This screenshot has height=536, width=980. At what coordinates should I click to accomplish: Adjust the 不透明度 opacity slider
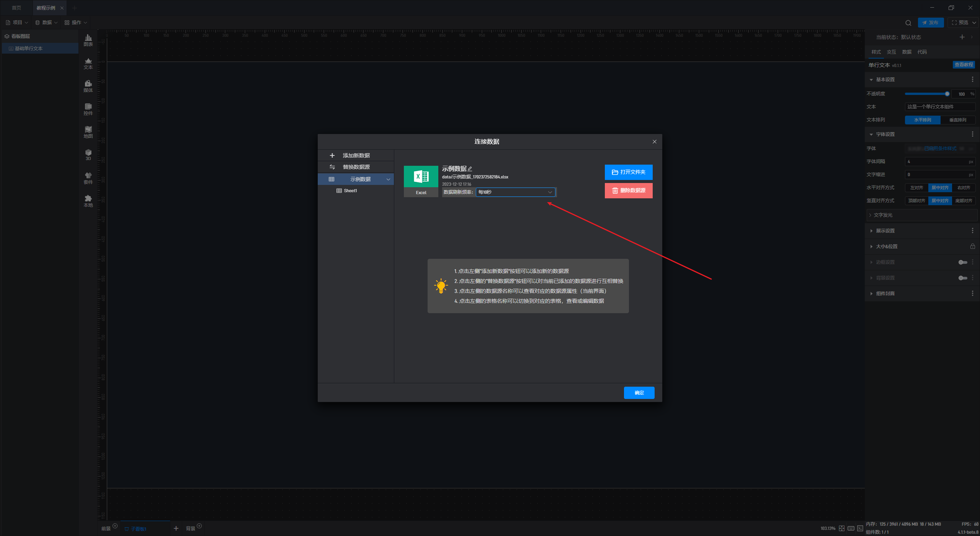coord(947,94)
